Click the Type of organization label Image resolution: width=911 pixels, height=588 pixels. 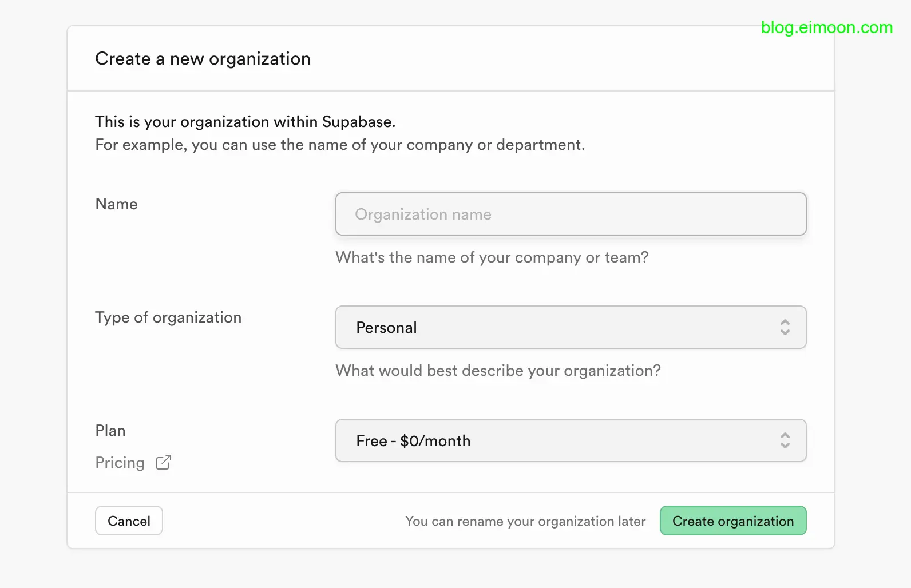tap(168, 317)
